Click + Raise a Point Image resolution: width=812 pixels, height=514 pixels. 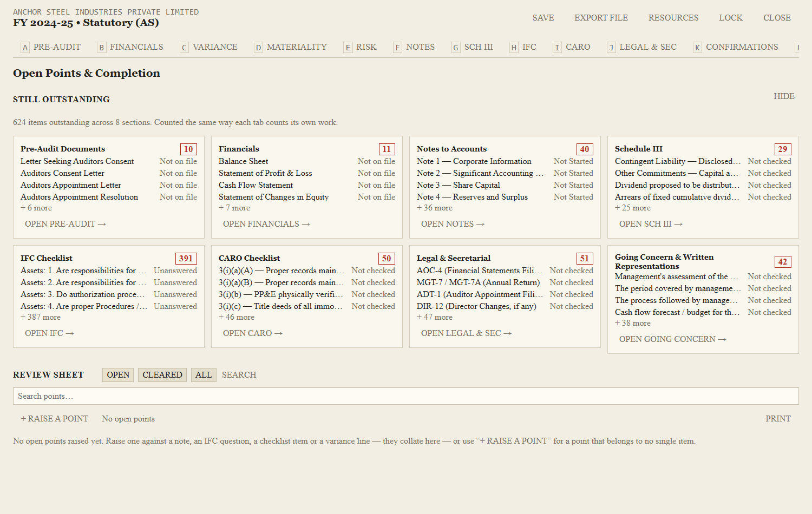tap(54, 419)
